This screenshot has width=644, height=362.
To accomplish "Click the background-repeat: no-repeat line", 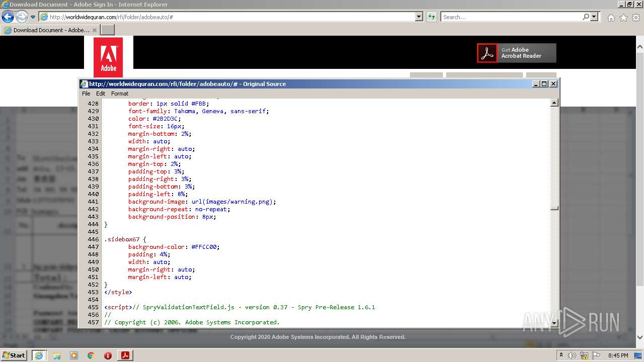I will click(x=179, y=209).
